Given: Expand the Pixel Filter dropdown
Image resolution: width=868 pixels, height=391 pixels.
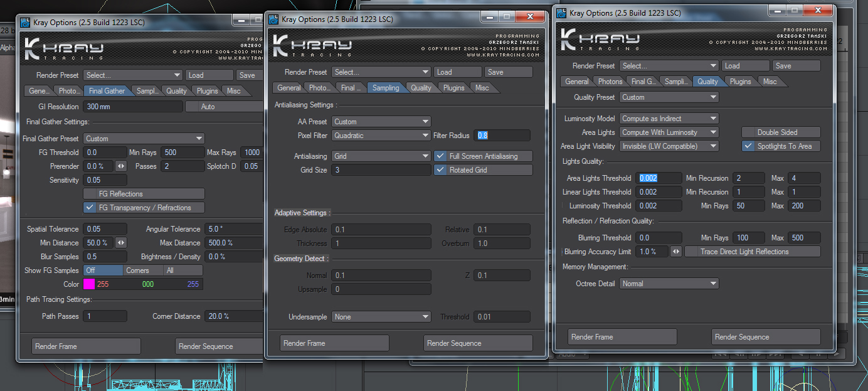Looking at the screenshot, I should 381,136.
